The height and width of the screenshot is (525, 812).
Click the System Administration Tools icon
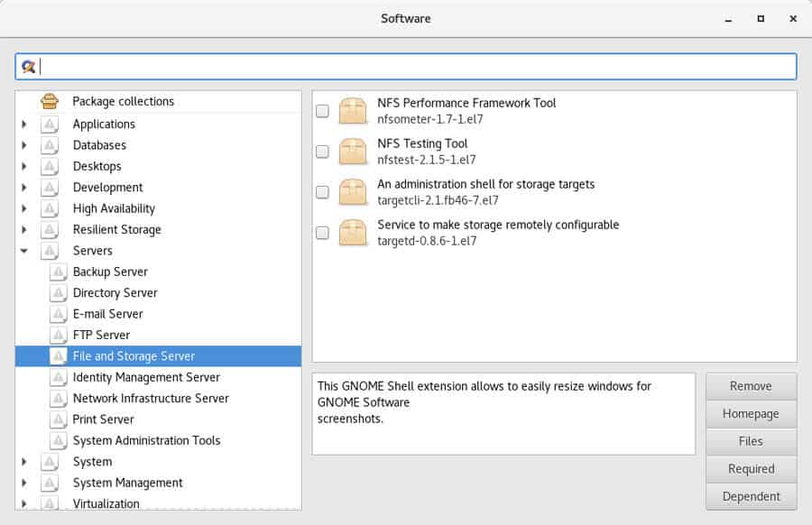click(59, 440)
